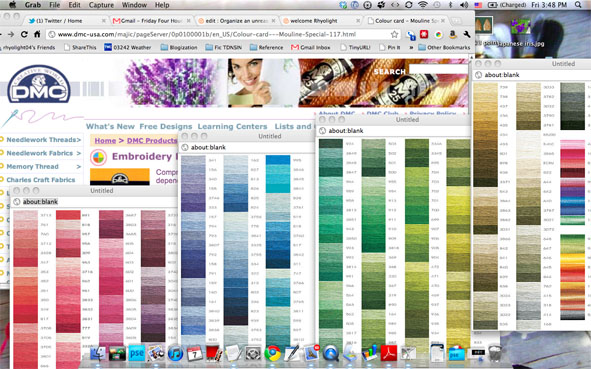
Task: Click the volume icon in menu bar
Action: [464, 5]
